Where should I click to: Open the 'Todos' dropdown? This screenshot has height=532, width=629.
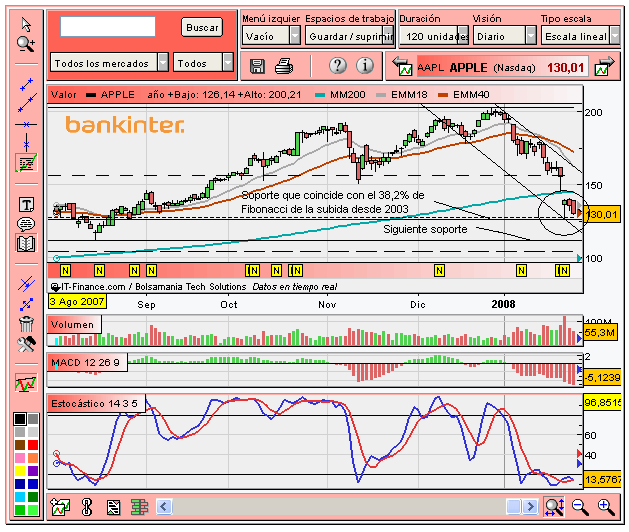(203, 63)
